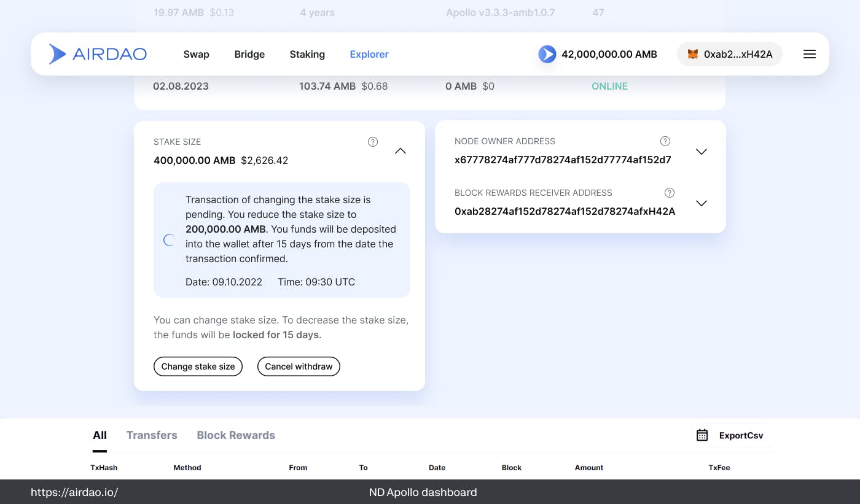Click the pending transaction spinner icon
This screenshot has height=504, width=860.
[170, 240]
